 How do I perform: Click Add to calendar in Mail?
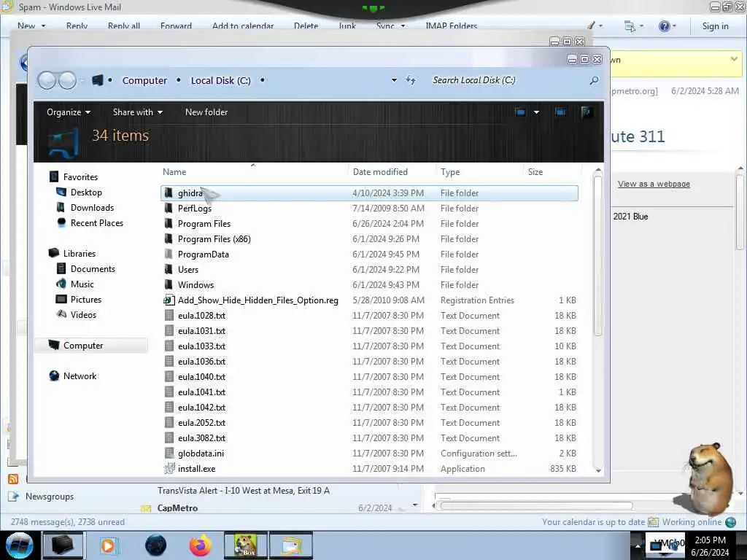click(x=243, y=26)
